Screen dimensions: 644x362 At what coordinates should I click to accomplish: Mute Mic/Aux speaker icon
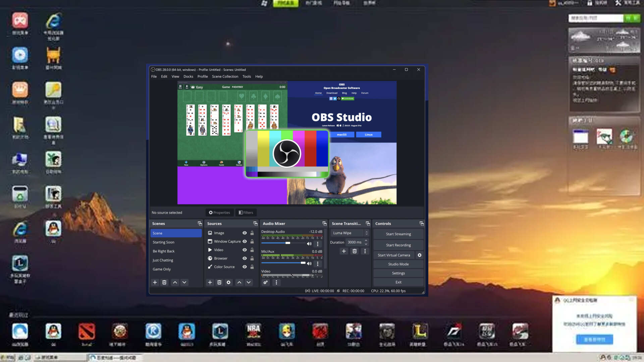[x=309, y=263]
